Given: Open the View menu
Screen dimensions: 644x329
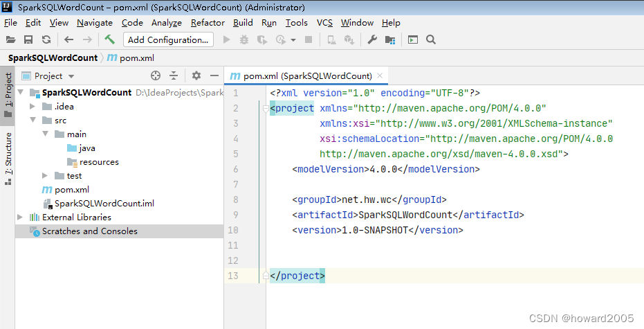Looking at the screenshot, I should [59, 23].
